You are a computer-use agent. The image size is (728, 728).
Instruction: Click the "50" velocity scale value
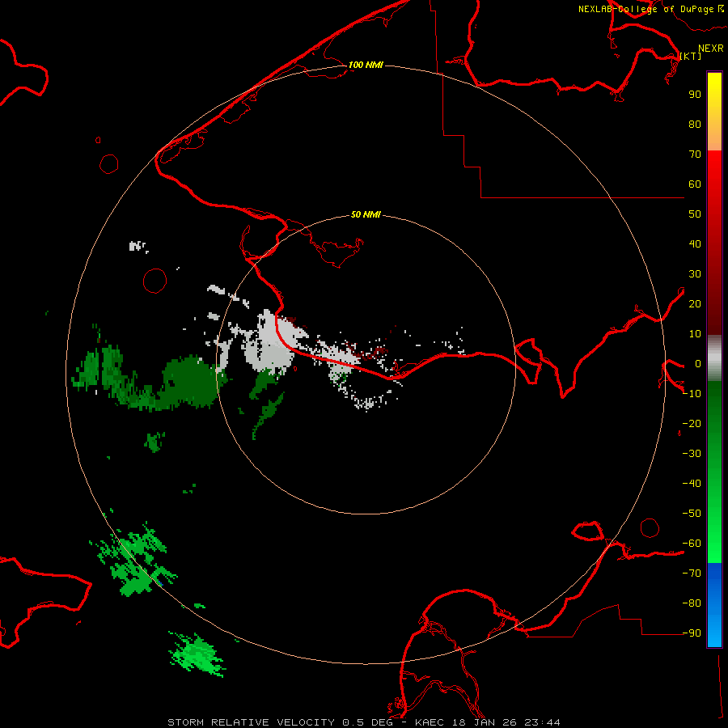(695, 214)
